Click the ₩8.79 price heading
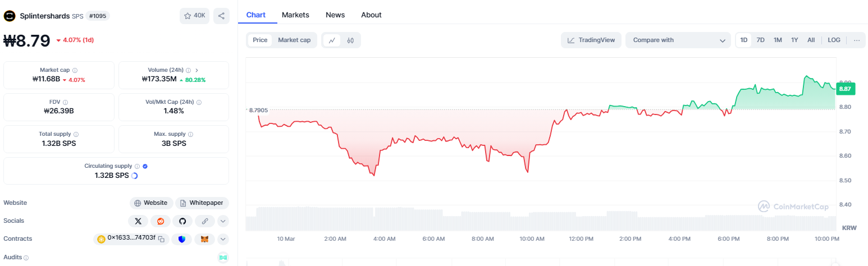Viewport: 868px width, 266px height. (x=27, y=40)
